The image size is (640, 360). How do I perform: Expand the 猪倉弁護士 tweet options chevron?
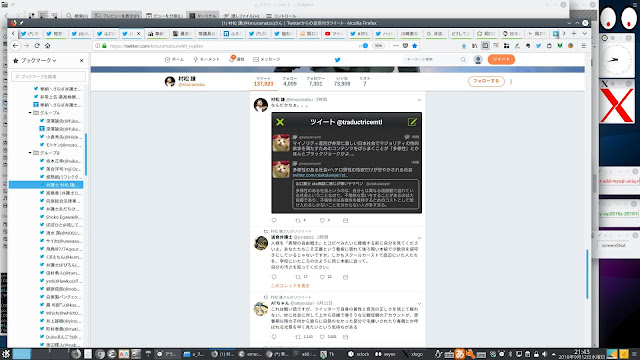(x=419, y=238)
